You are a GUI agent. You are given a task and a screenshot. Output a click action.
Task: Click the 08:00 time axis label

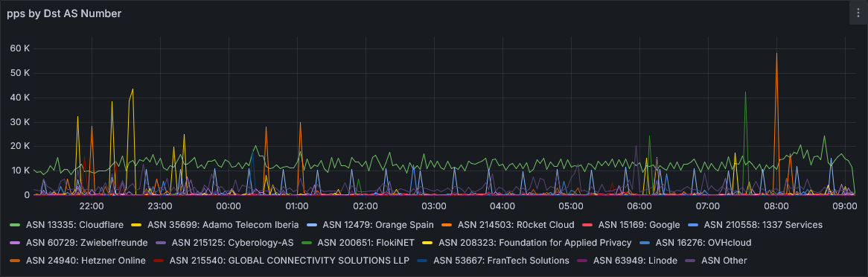point(776,207)
